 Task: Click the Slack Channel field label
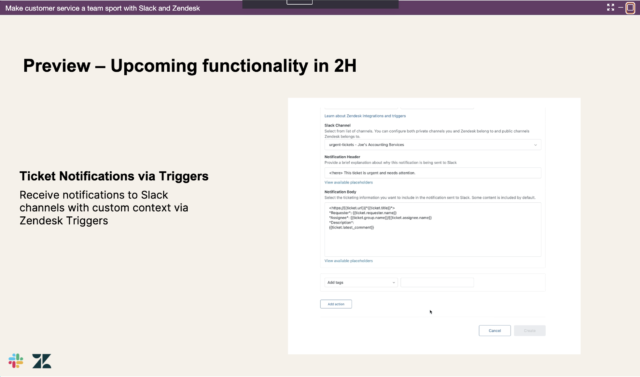pyautogui.click(x=338, y=125)
